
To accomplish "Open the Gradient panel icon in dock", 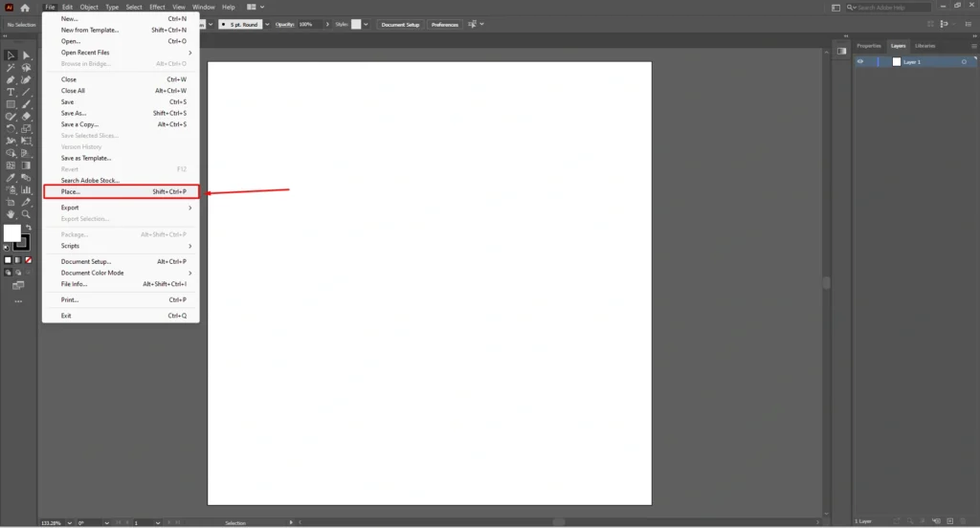I will pyautogui.click(x=842, y=52).
